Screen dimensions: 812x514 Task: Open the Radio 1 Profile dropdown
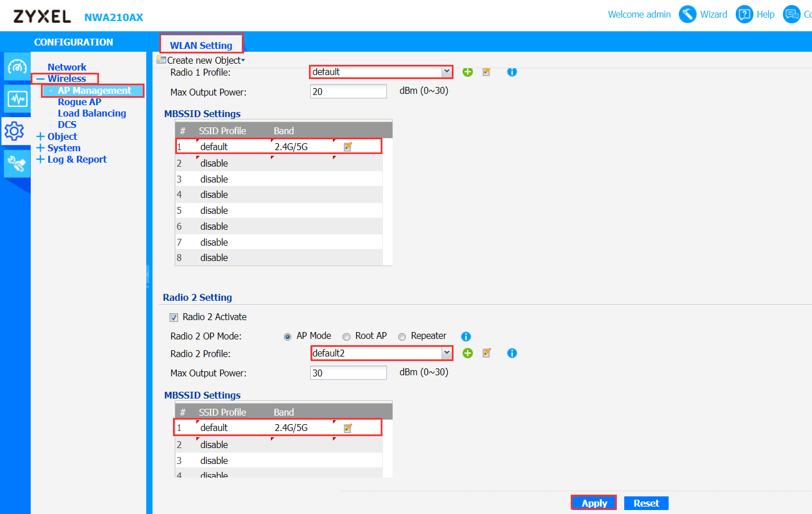[447, 72]
